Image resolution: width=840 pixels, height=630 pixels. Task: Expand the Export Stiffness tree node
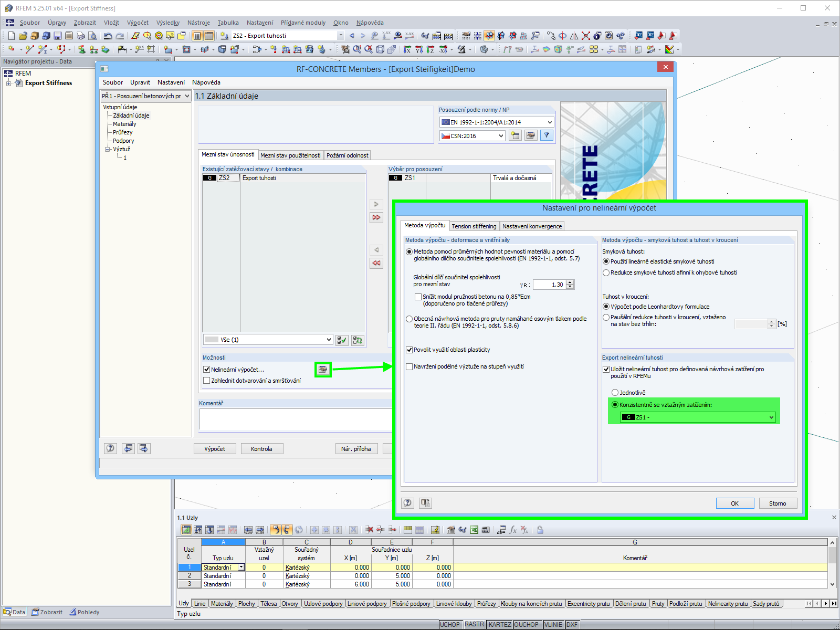(8, 83)
